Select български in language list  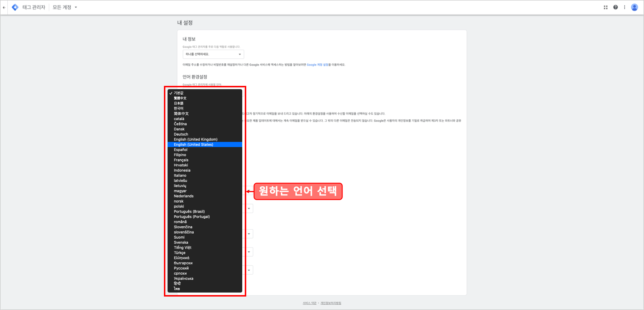point(205,263)
